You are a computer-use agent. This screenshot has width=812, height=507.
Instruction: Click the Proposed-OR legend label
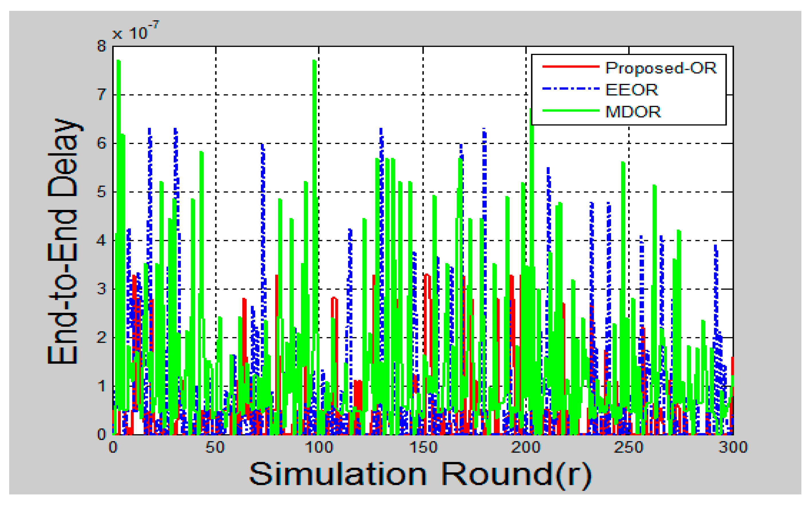[661, 68]
